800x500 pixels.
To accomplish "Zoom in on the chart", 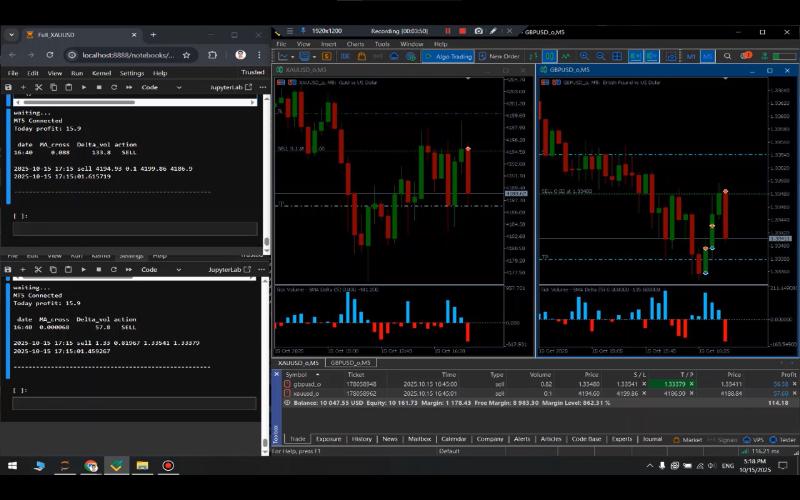I will (584, 56).
